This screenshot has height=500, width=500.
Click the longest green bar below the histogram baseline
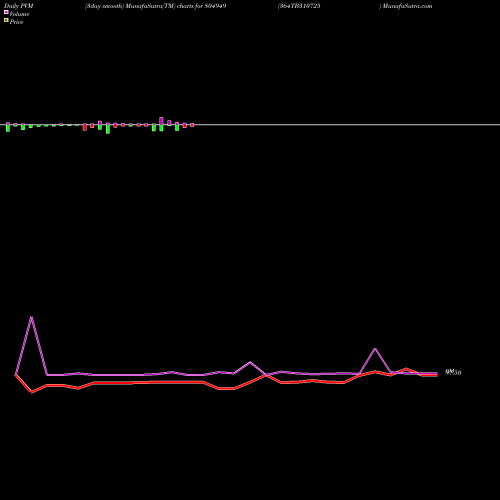coord(108,129)
